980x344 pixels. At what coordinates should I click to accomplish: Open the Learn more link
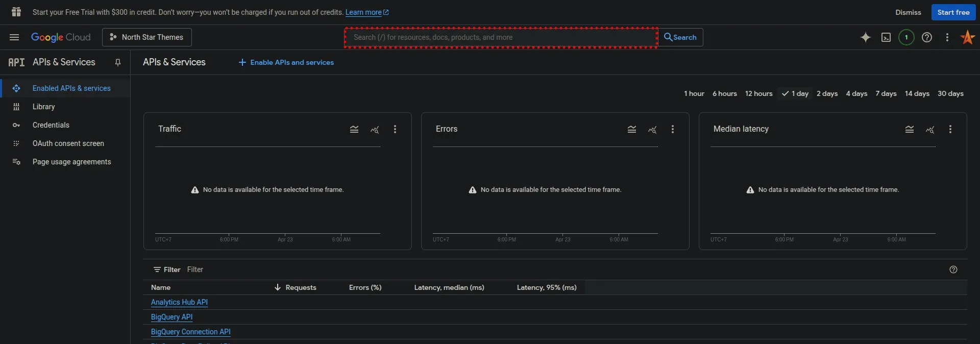tap(367, 12)
